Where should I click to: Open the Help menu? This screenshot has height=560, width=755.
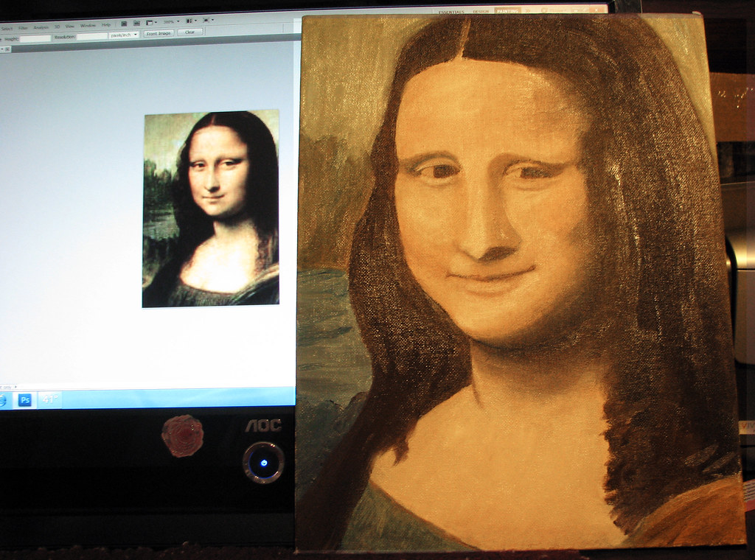click(x=106, y=25)
